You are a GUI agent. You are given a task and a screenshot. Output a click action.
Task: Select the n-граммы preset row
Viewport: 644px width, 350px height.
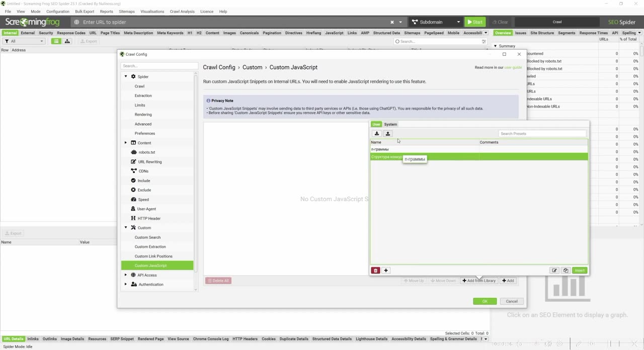pyautogui.click(x=479, y=149)
